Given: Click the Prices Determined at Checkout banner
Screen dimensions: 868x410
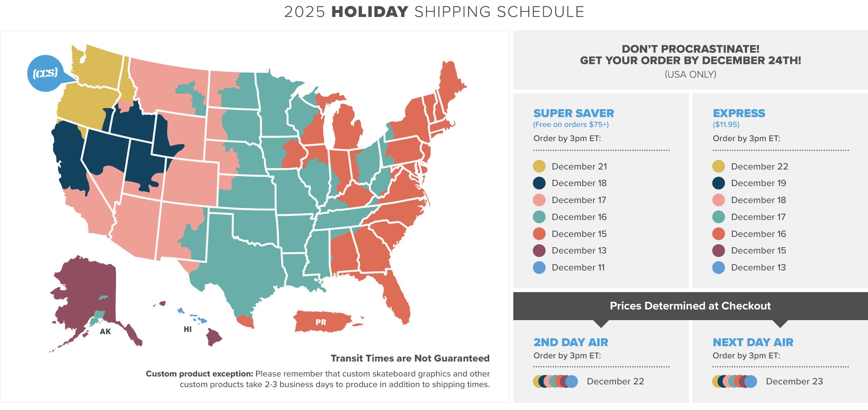Looking at the screenshot, I should [690, 306].
